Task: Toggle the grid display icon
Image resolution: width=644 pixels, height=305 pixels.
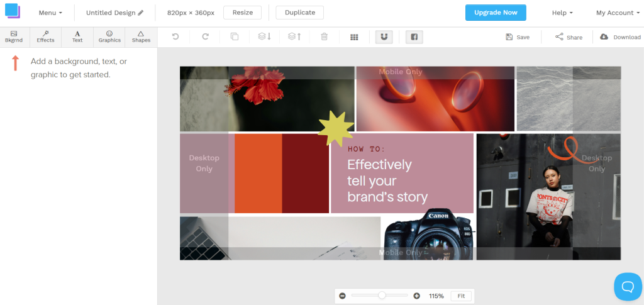Action: [x=355, y=37]
